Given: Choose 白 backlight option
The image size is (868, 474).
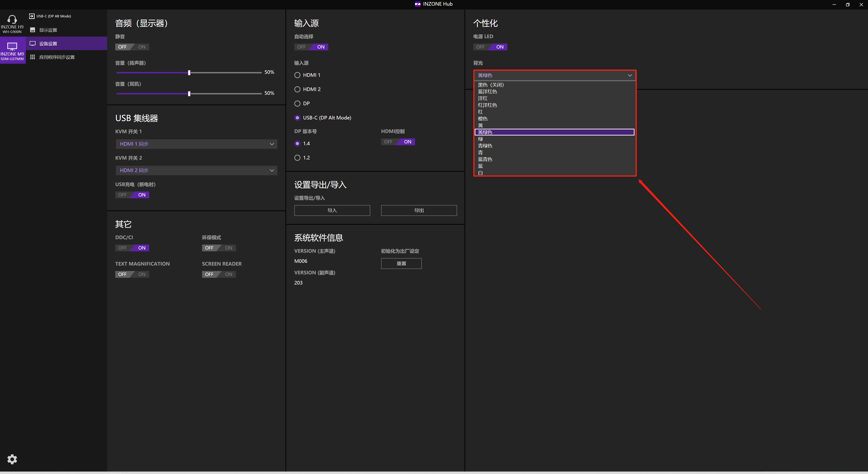Looking at the screenshot, I should 555,173.
